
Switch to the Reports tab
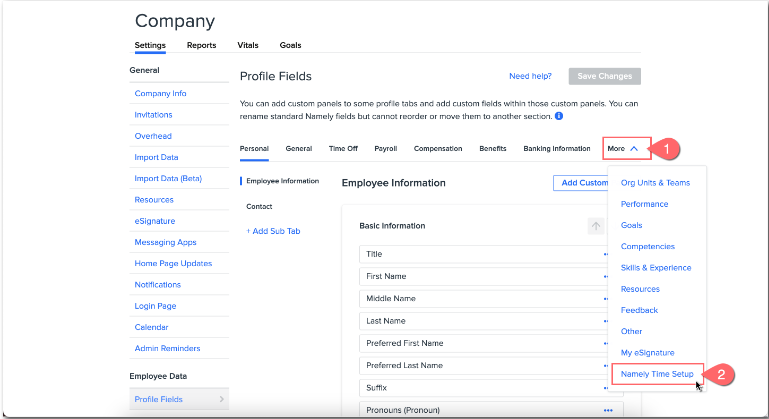click(x=201, y=45)
